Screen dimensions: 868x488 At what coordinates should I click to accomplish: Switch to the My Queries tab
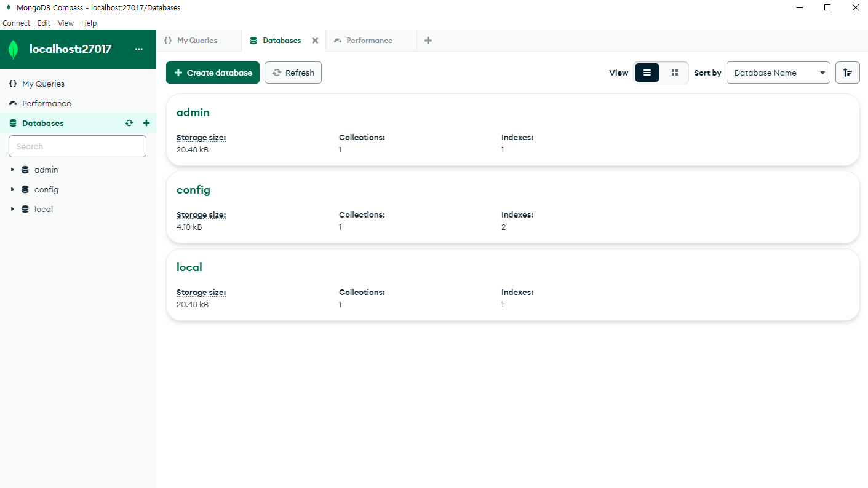click(199, 41)
